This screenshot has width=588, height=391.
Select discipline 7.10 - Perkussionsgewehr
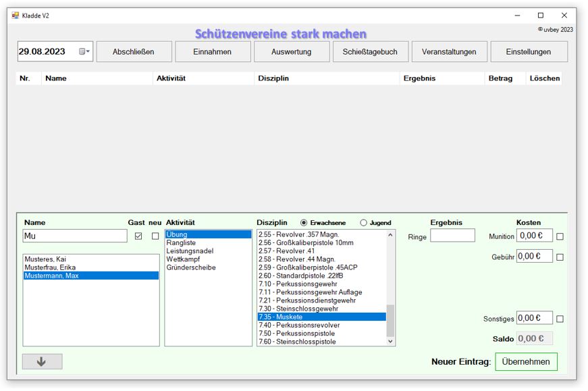coord(322,284)
